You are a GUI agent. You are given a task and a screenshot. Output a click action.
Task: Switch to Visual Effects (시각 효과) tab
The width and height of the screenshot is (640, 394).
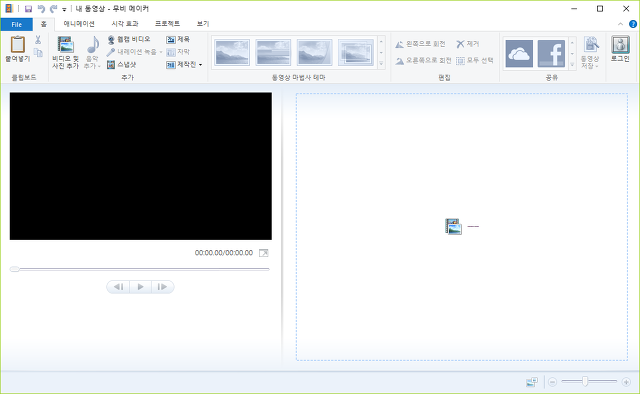(x=125, y=24)
